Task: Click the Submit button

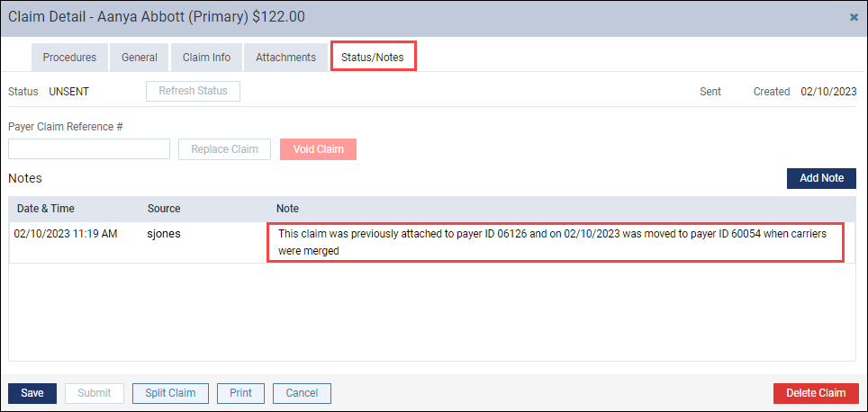Action: point(95,393)
